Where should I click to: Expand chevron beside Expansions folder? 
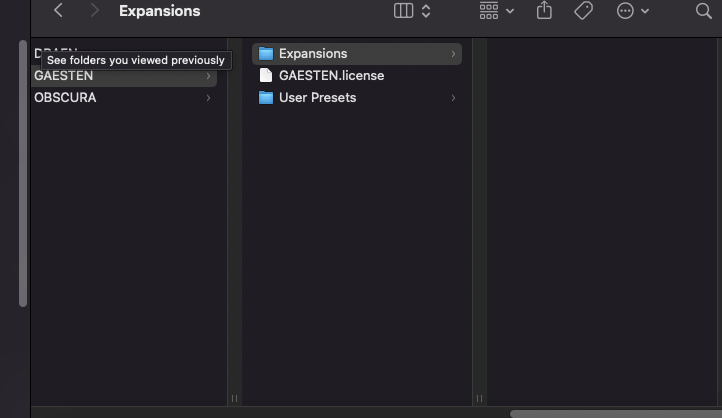click(x=453, y=54)
